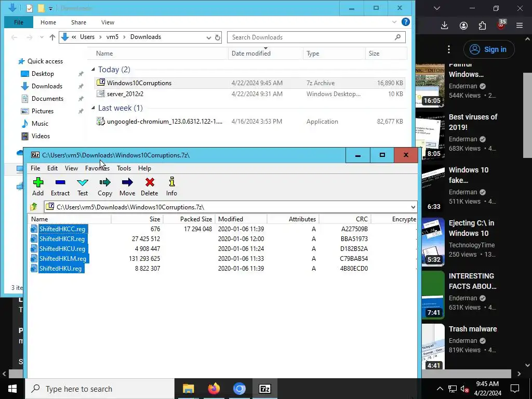Collapse the Today (2) group
This screenshot has width=532, height=399.
tap(94, 70)
